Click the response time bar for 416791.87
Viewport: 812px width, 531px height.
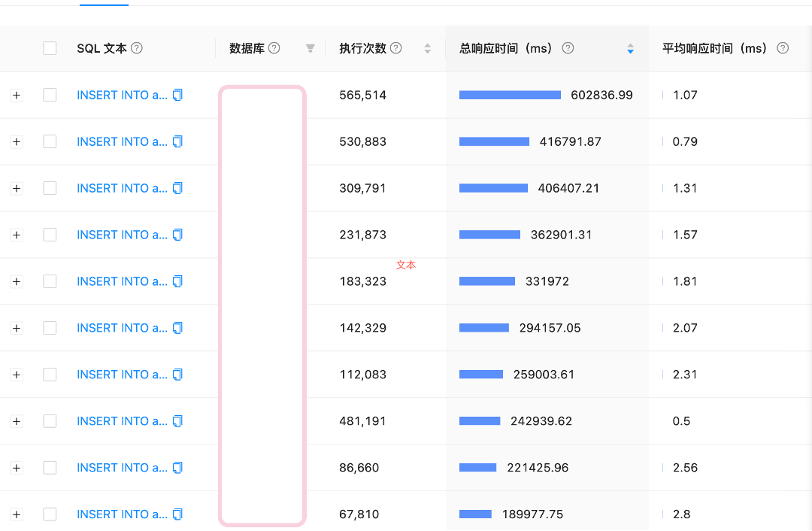(x=494, y=141)
